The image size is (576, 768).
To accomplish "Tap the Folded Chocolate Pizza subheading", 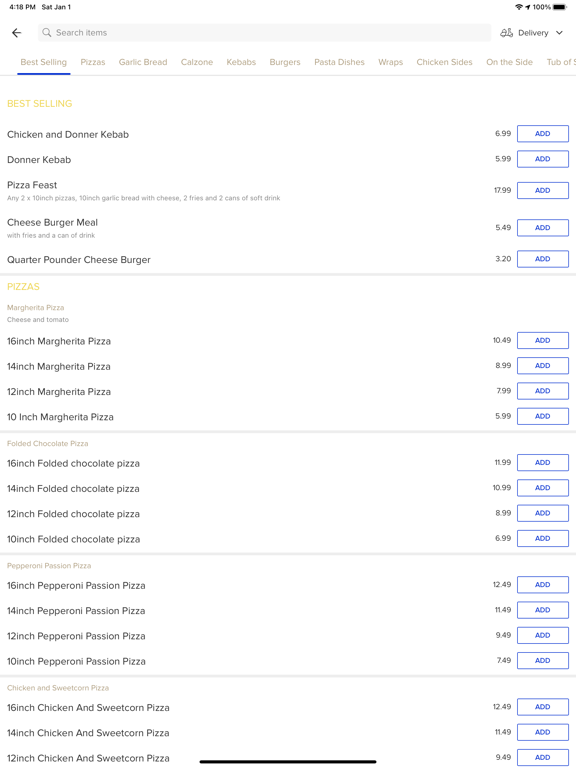I will point(48,444).
